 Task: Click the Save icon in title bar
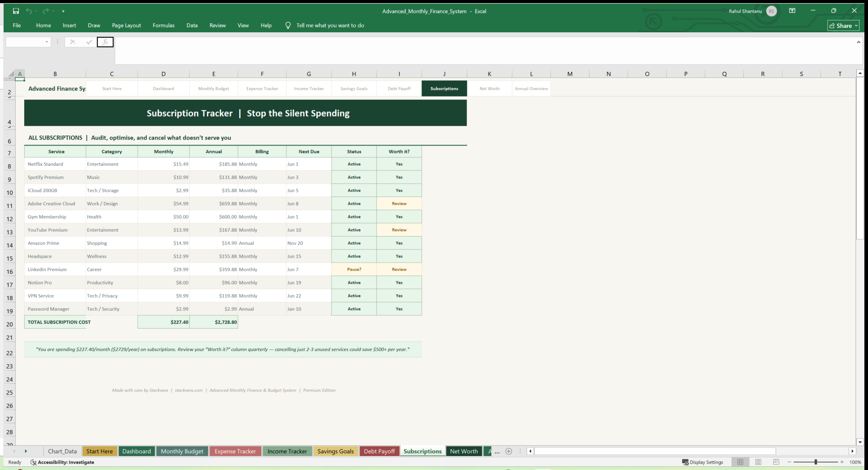pyautogui.click(x=16, y=11)
